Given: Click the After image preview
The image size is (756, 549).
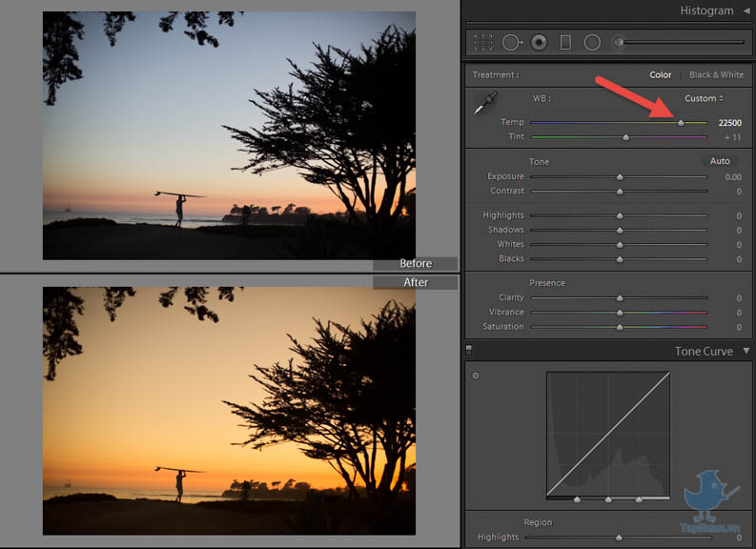Looking at the screenshot, I should 229,411.
